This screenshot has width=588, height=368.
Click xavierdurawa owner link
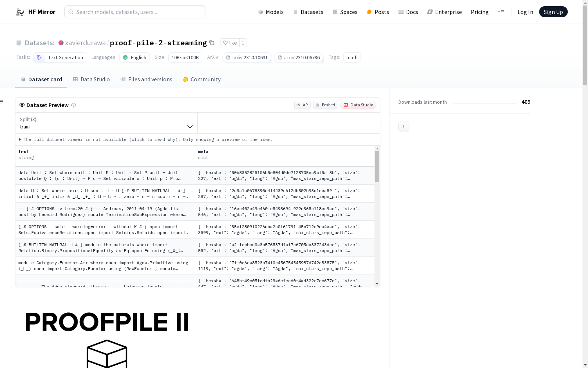[85, 43]
